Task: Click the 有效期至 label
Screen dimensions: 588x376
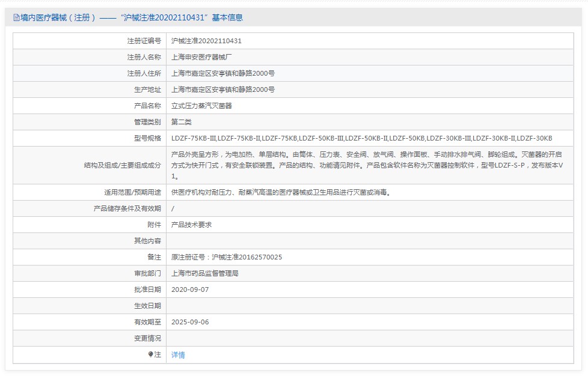Action: point(147,322)
